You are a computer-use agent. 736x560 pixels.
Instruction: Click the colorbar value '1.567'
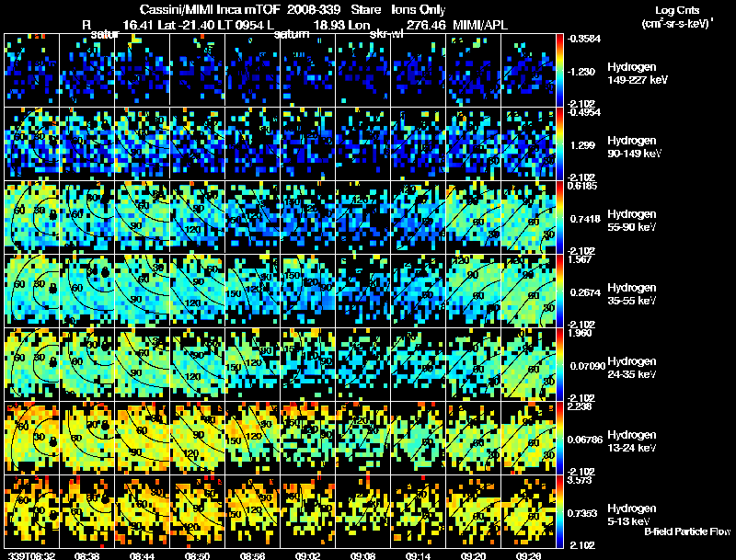point(580,259)
